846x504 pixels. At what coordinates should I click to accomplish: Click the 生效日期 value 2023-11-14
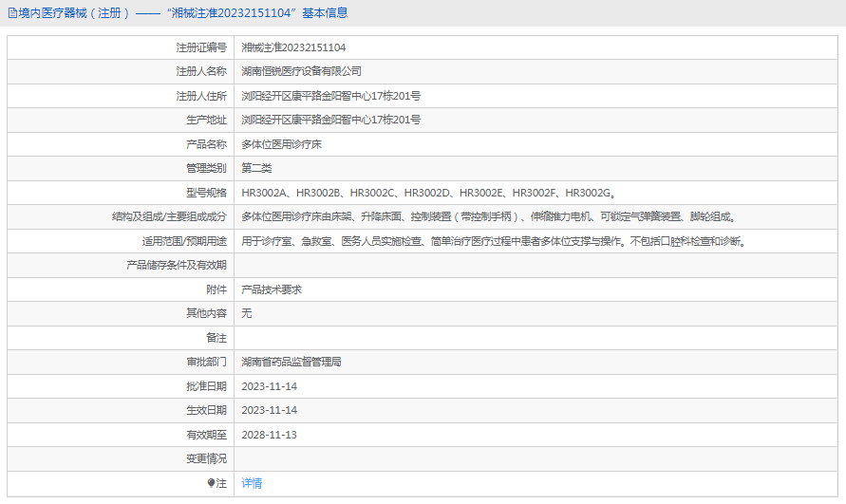tap(270, 410)
